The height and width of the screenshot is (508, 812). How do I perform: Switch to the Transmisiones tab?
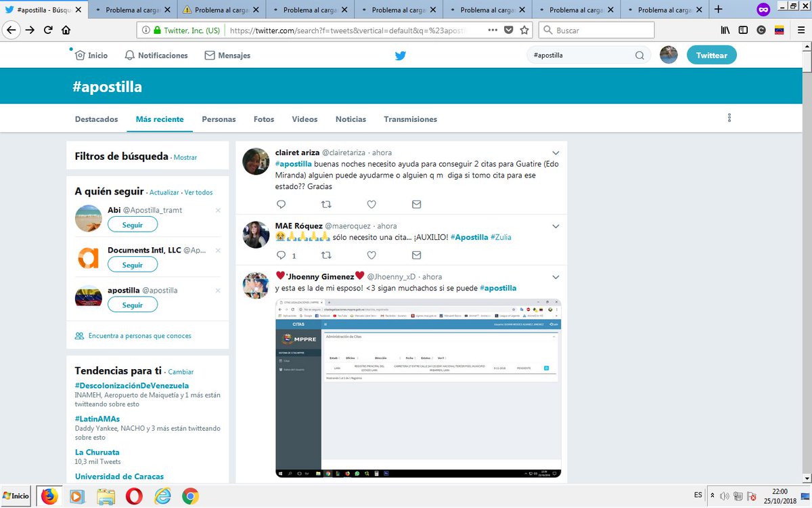point(411,119)
